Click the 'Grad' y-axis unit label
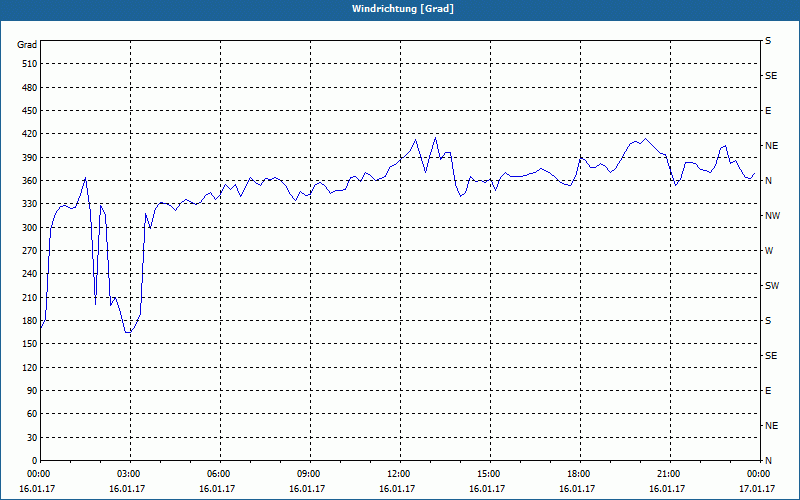 tap(27, 45)
